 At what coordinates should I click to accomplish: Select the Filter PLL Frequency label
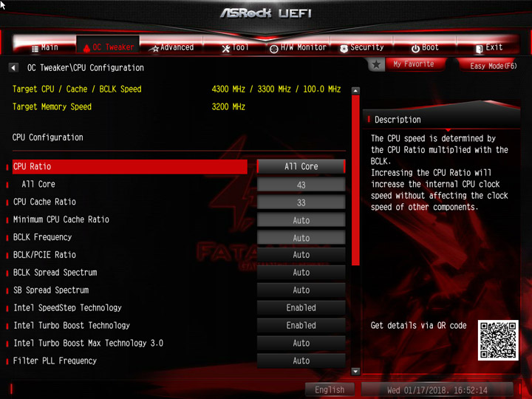tap(55, 361)
